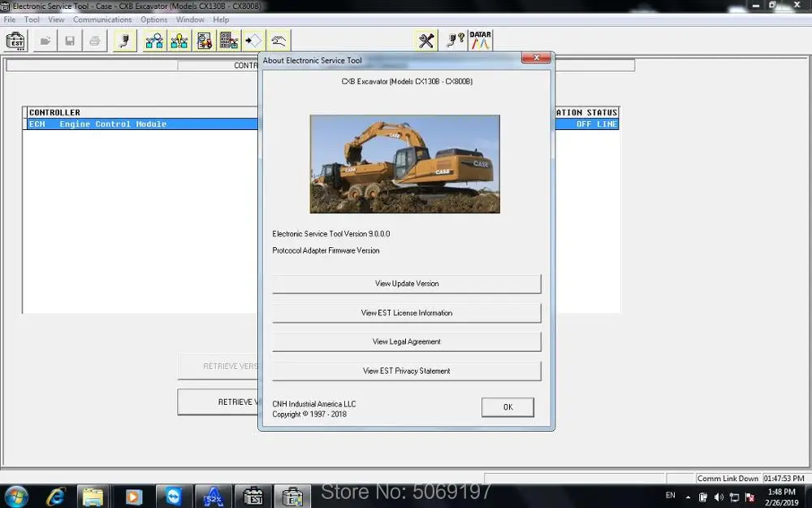Open the DATAR toolbar icon

coord(480,41)
